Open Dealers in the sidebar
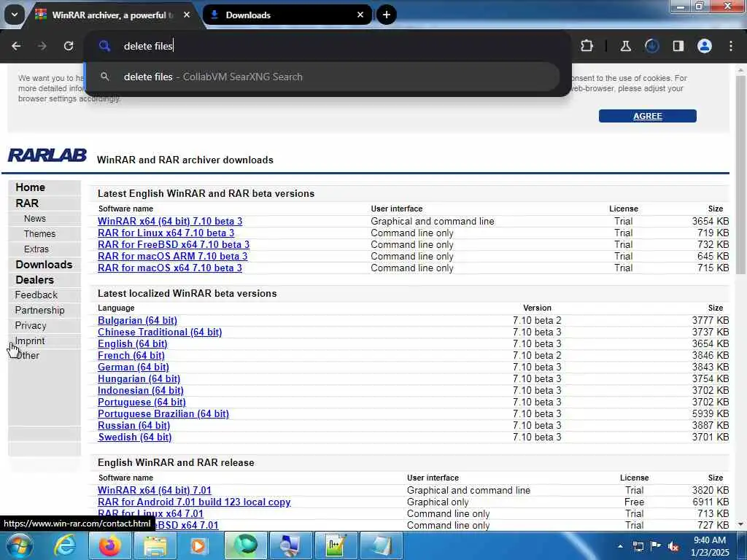 34,279
